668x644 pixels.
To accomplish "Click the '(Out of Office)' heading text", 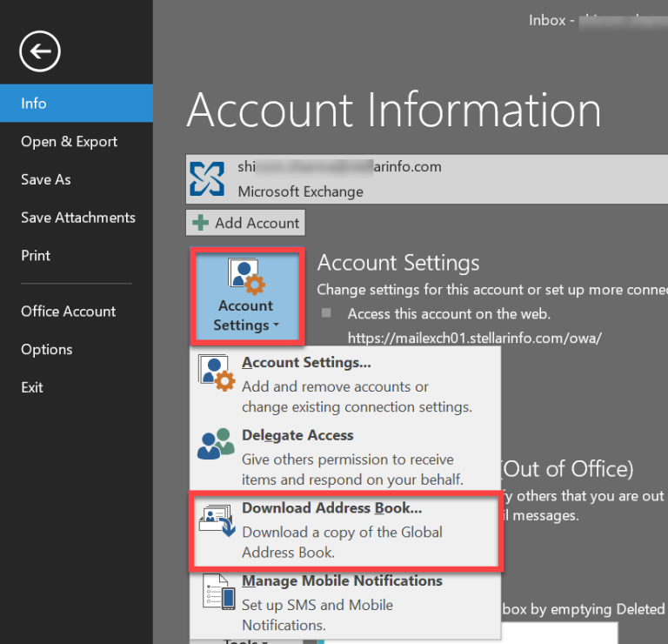I will coord(567,469).
